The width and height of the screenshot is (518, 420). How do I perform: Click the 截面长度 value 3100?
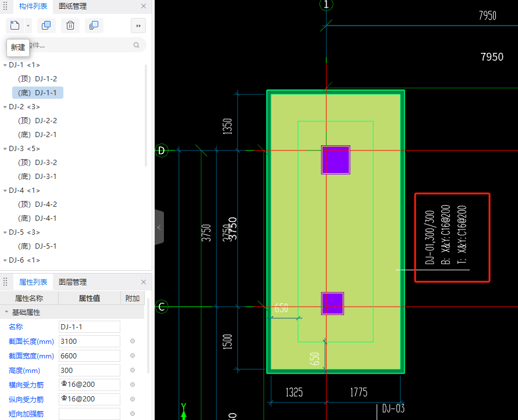point(90,342)
